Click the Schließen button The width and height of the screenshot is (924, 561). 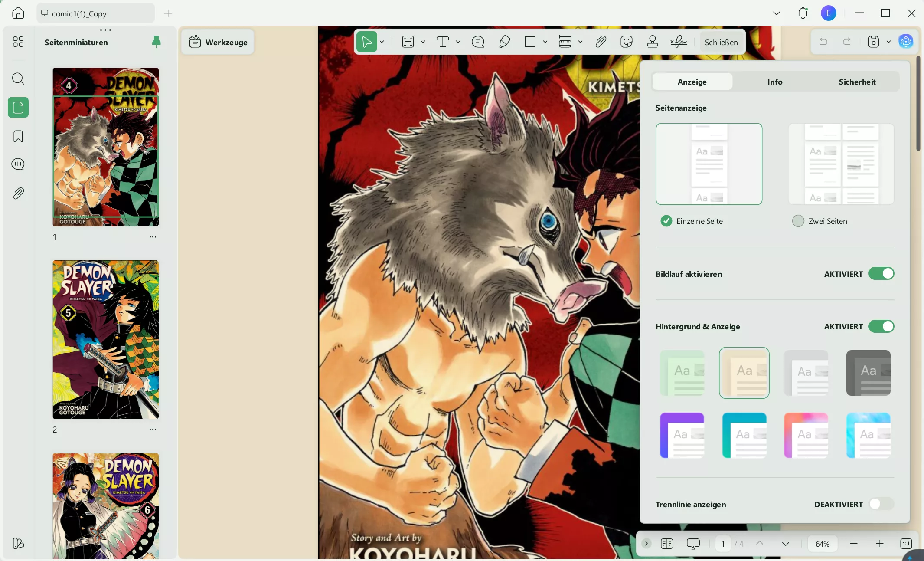point(721,42)
